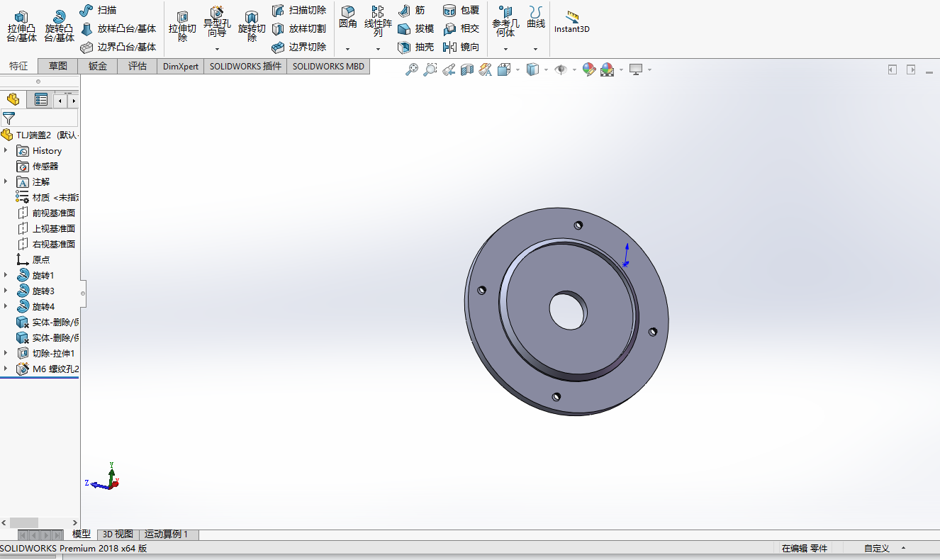Open the 参考几何体 dropdown arrow
This screenshot has width=940, height=560.
pos(505,49)
